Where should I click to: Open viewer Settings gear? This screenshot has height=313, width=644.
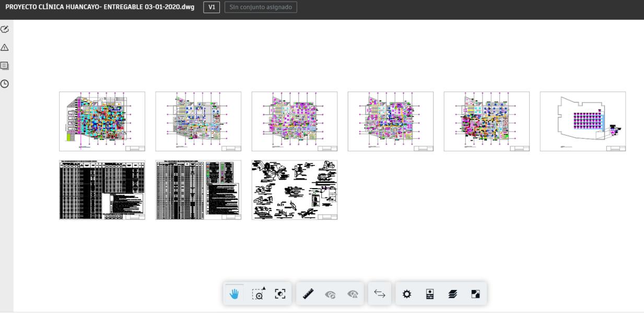point(406,295)
